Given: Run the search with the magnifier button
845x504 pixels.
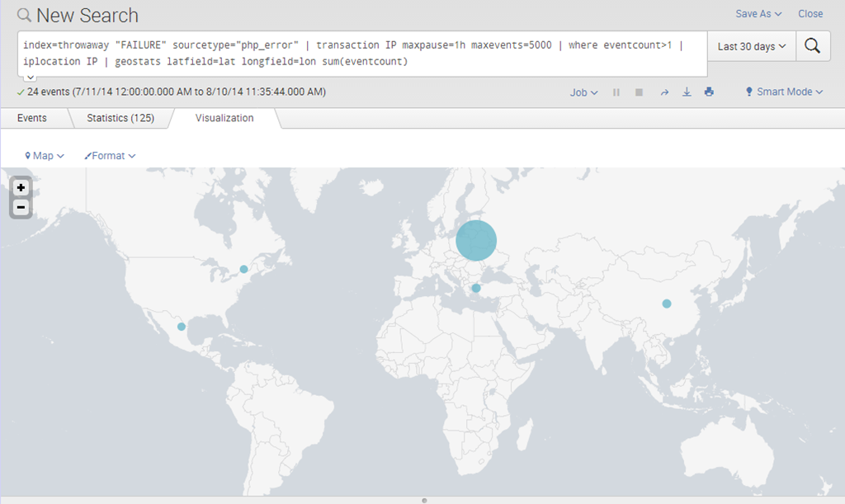Looking at the screenshot, I should [812, 47].
